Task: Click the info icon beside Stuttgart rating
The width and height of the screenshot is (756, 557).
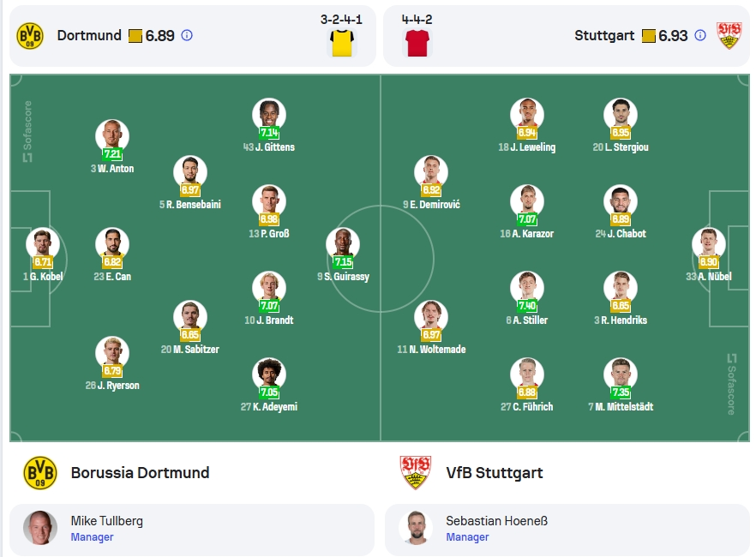Action: [700, 35]
